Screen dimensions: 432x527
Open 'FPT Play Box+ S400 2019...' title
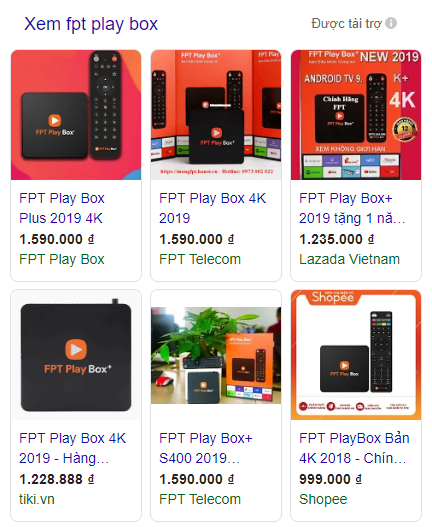[206, 448]
